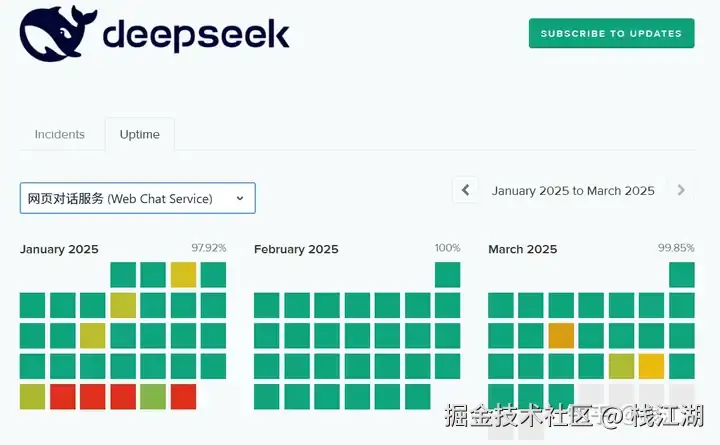Go to previous months with left arrow

tap(466, 190)
